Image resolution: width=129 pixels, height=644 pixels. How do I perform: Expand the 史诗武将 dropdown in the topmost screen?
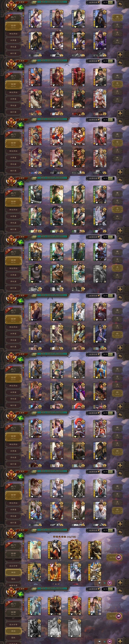coord(93,3)
